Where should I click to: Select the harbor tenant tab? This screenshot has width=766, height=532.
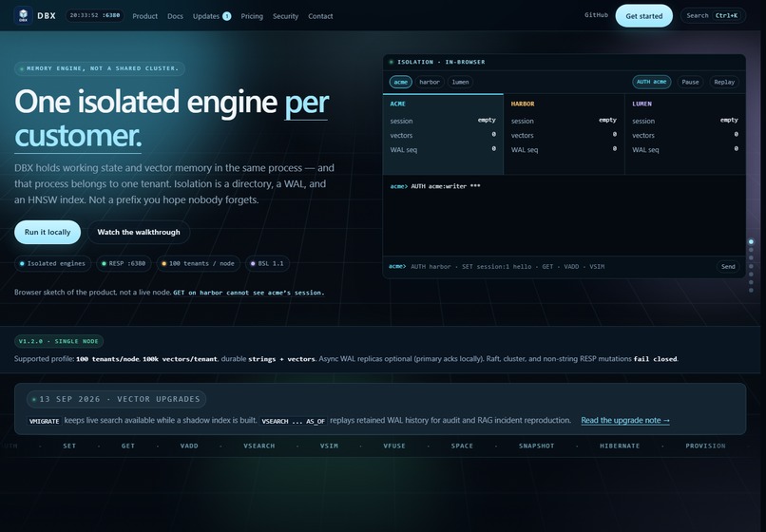coord(430,82)
